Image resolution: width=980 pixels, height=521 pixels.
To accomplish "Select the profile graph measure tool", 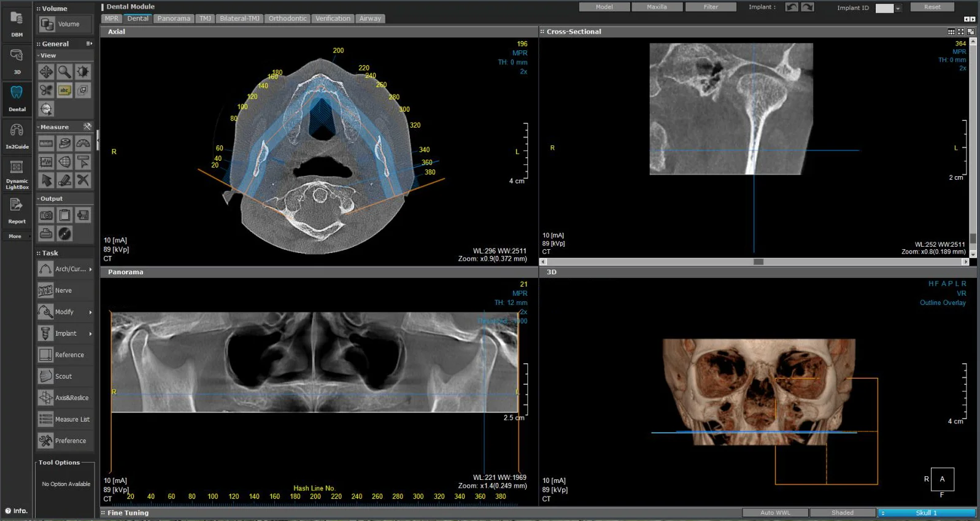I will [x=46, y=162].
